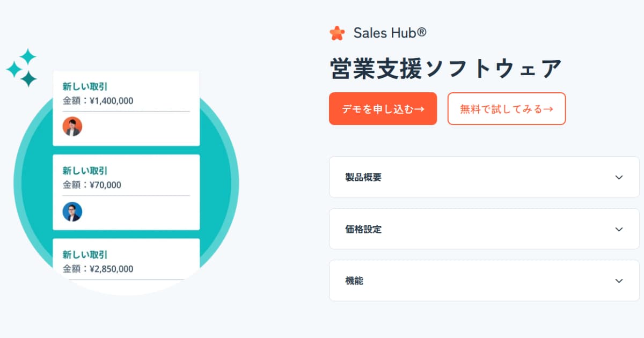Select the 新しい取引 title of the ¥1,400,000 card

tap(85, 87)
